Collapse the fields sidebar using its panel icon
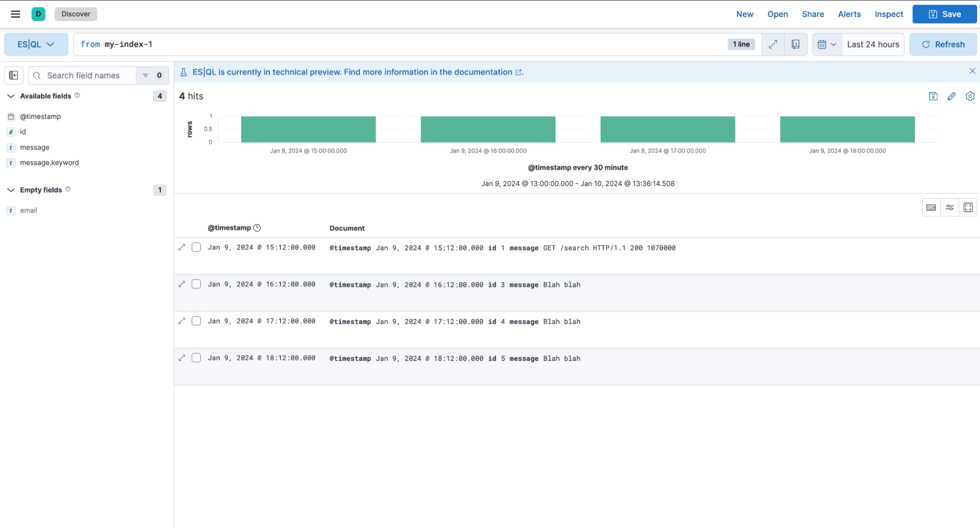Viewport: 980px width, 528px height. 13,75
